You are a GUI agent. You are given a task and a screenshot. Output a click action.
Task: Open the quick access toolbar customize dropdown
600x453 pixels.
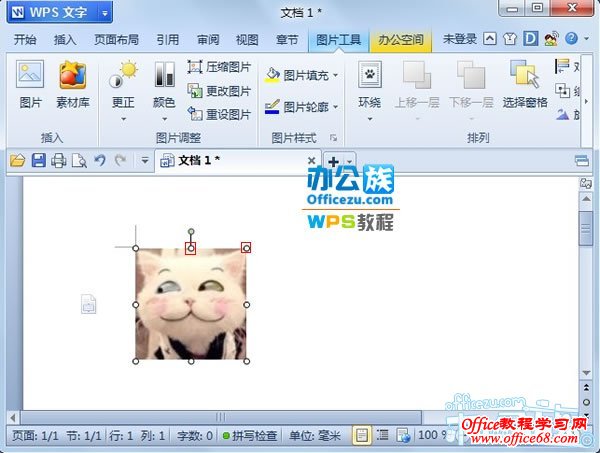click(x=145, y=160)
